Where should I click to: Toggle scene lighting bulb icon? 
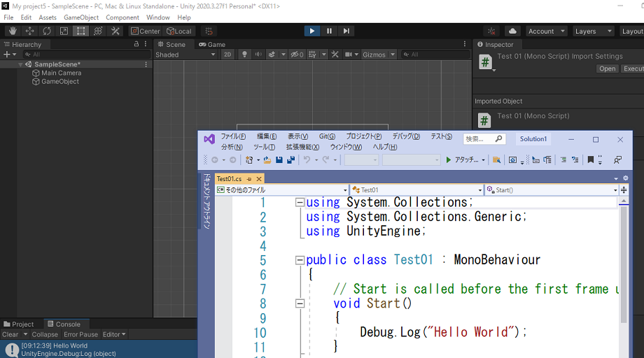click(x=244, y=55)
